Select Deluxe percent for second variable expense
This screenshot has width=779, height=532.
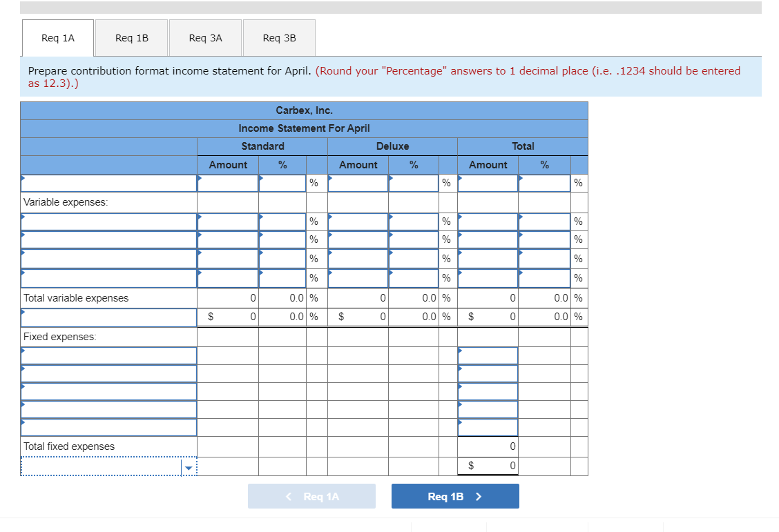point(414,239)
